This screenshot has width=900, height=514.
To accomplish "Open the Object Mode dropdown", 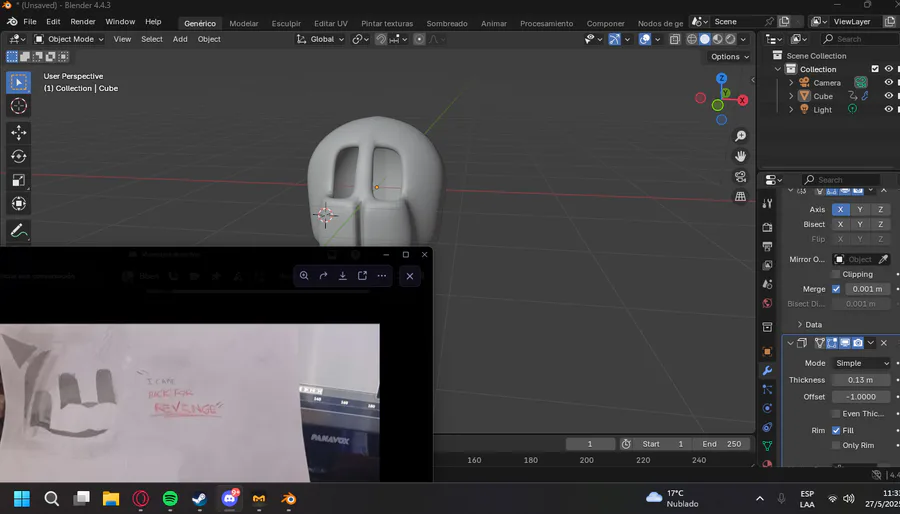I will pos(69,39).
